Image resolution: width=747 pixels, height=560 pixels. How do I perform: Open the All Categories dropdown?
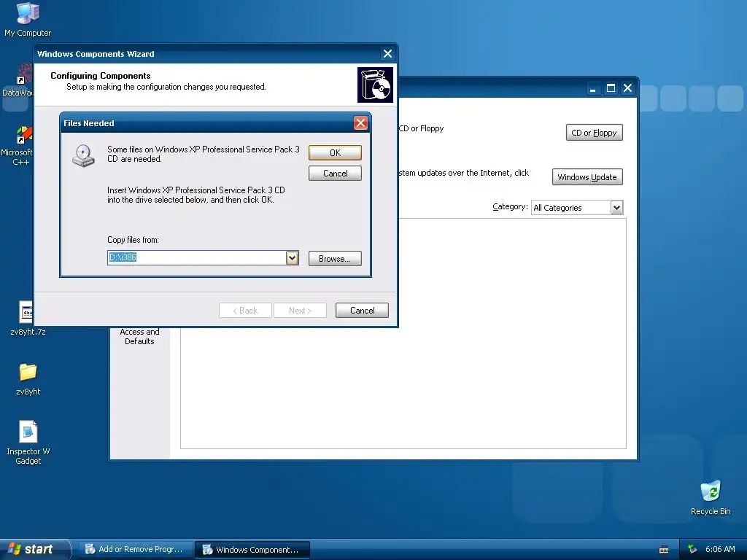coord(616,208)
